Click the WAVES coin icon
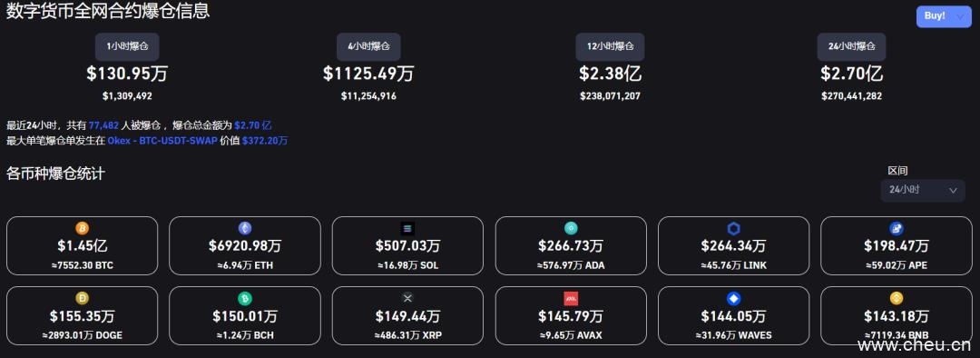 pos(734,298)
